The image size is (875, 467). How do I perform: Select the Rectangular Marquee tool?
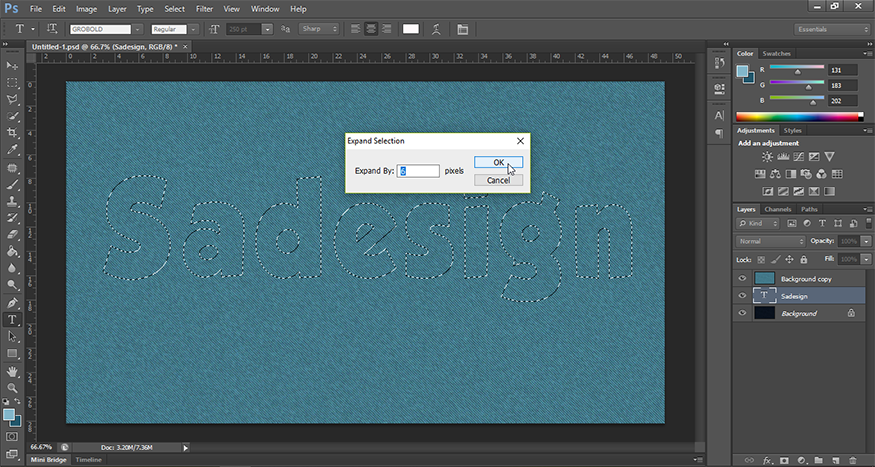(x=12, y=83)
